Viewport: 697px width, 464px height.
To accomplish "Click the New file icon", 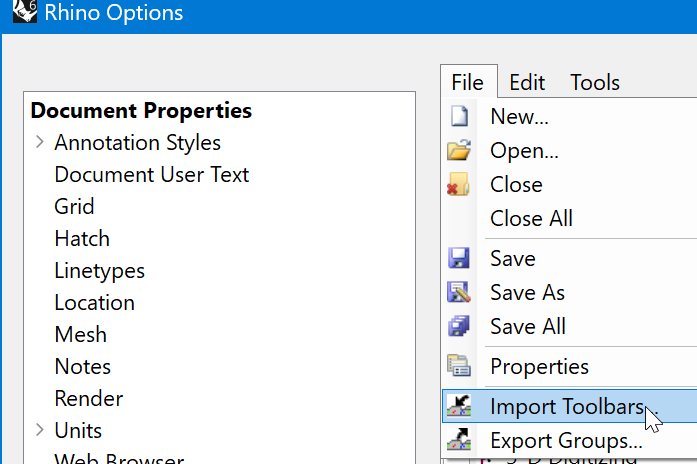I will tap(459, 117).
